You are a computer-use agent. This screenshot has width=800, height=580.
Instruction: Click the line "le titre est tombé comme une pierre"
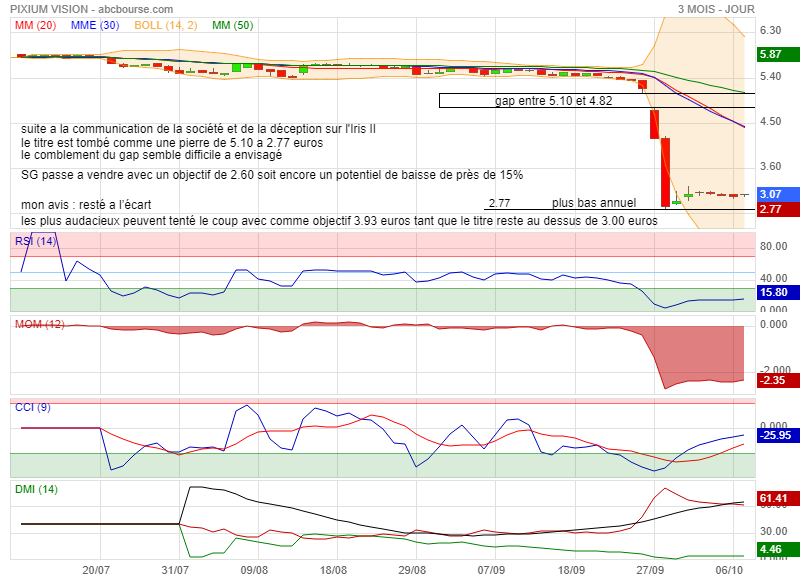point(172,143)
